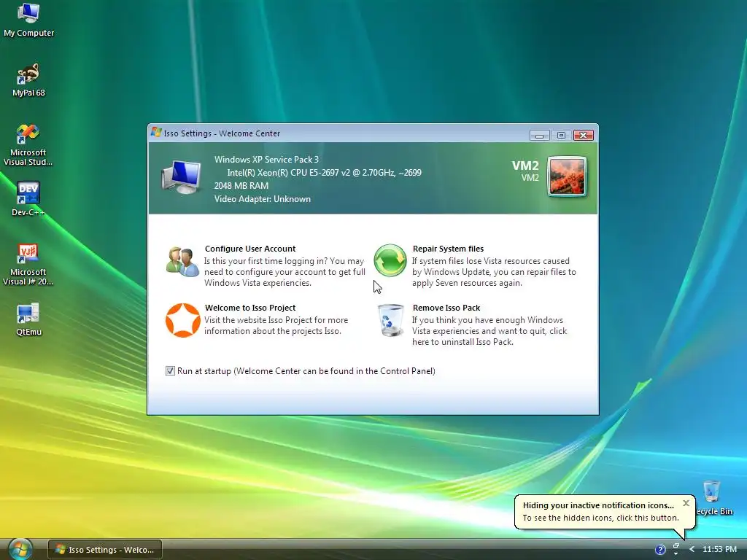This screenshot has height=560, width=747.
Task: Click the Repair System files description text
Action: click(494, 272)
